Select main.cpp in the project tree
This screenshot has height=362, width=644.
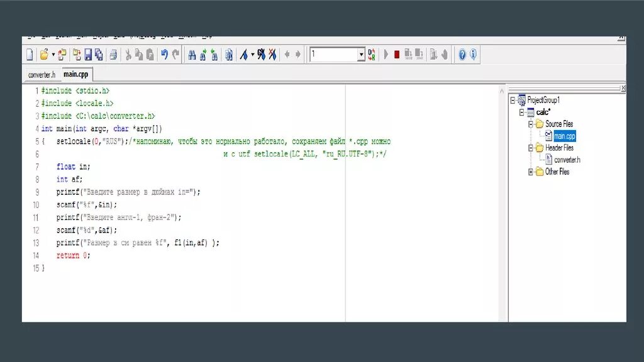[564, 136]
